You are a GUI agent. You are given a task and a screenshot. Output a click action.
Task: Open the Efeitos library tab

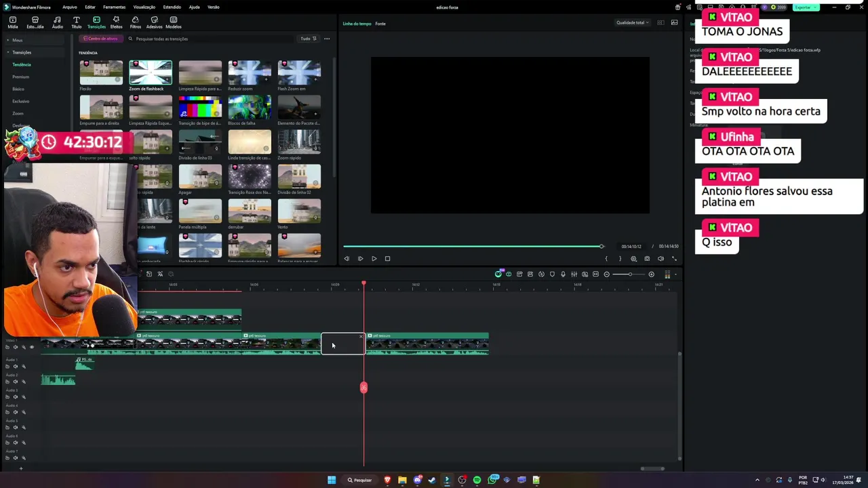click(x=116, y=22)
